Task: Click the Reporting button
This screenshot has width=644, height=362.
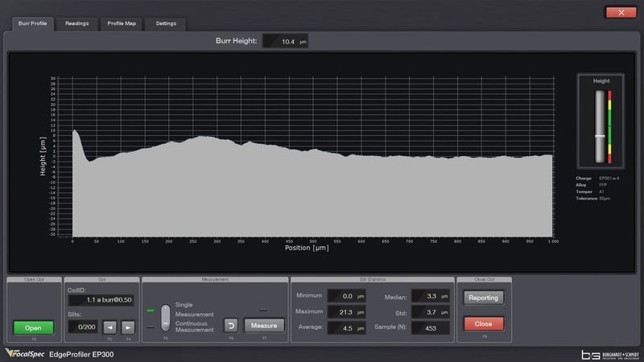Action: pos(484,298)
